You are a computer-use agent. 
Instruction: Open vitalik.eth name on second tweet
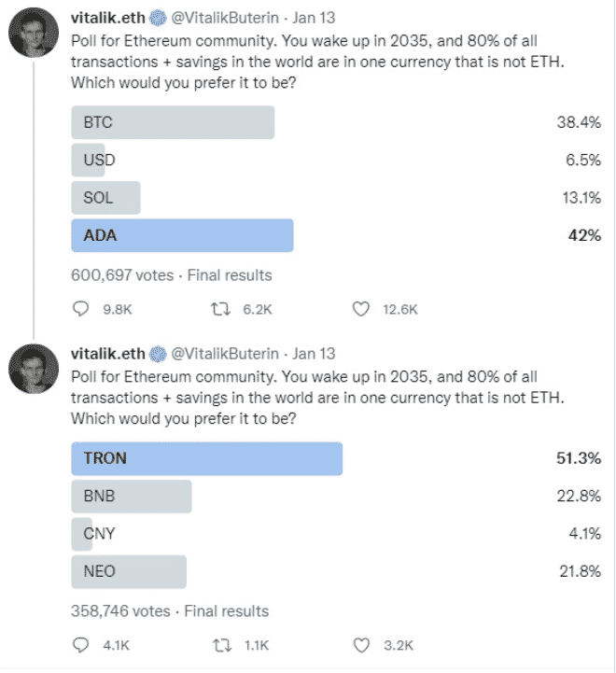pos(107,354)
